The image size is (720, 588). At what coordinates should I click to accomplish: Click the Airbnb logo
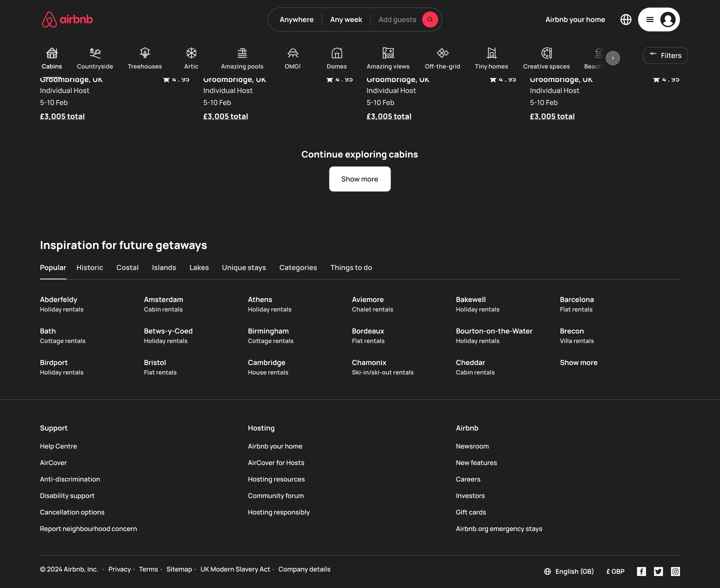pos(67,19)
